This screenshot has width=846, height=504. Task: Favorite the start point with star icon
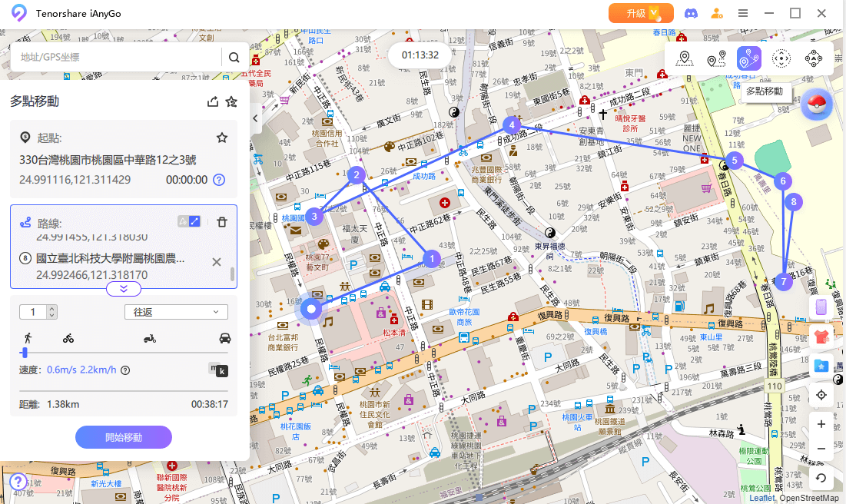(x=222, y=138)
